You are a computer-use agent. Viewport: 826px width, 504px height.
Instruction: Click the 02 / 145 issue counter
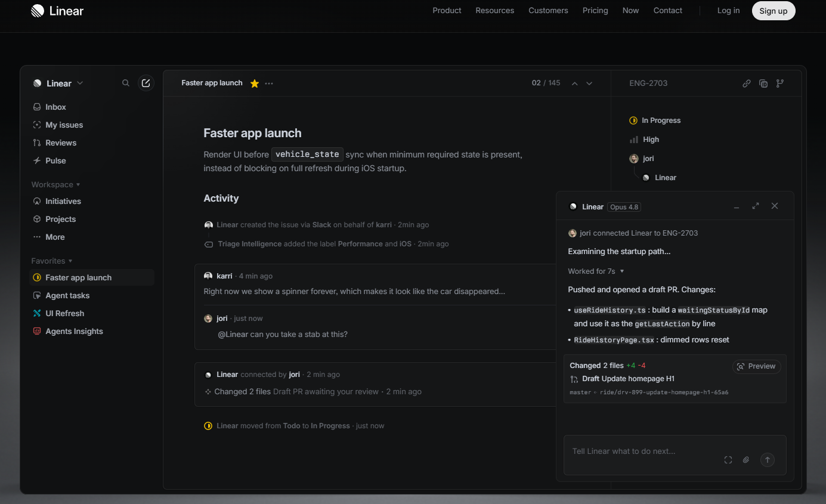tap(546, 83)
